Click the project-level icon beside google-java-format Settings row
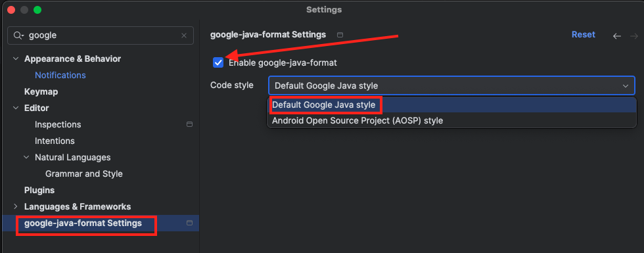Viewport: 644px width, 253px height. click(189, 223)
